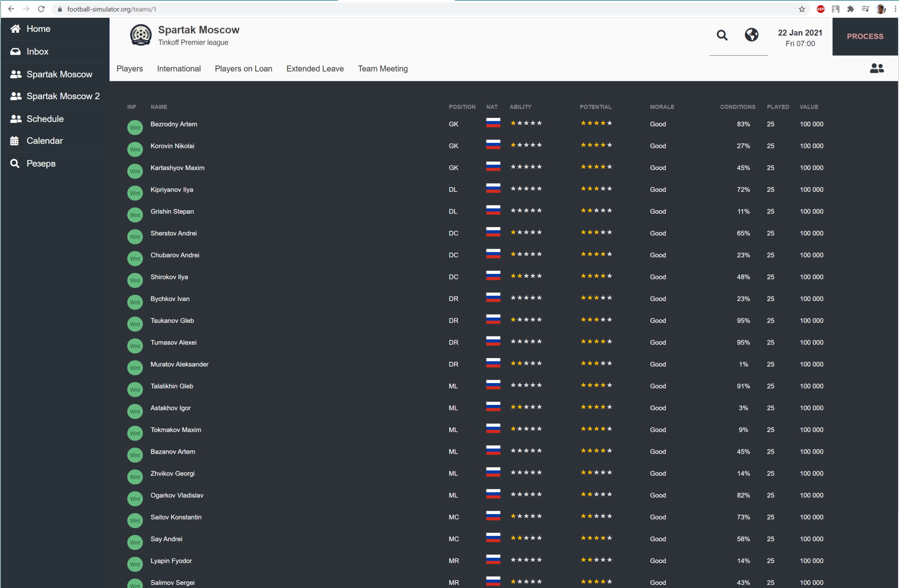Open the Inbox sidebar item
Viewport: 899px width, 588px height.
tap(37, 51)
